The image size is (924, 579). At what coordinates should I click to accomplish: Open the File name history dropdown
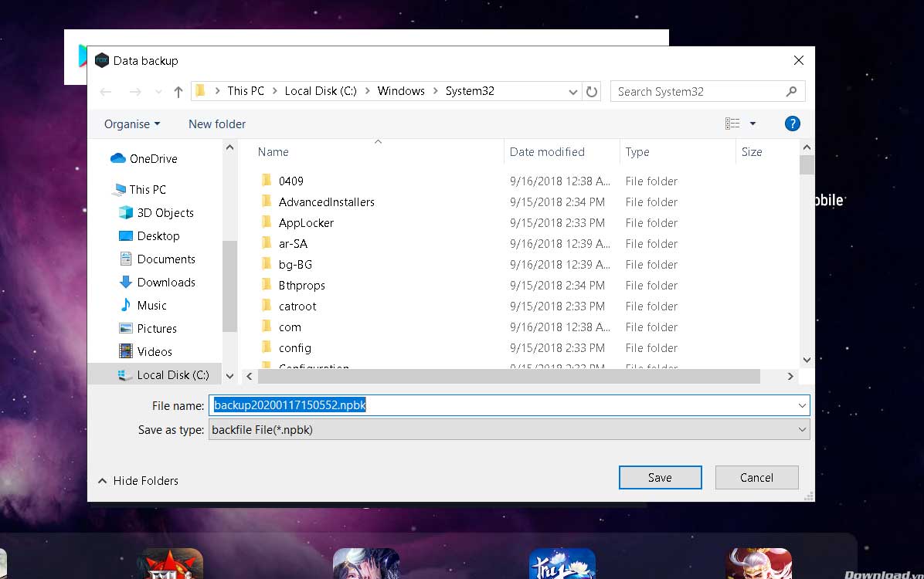click(802, 405)
